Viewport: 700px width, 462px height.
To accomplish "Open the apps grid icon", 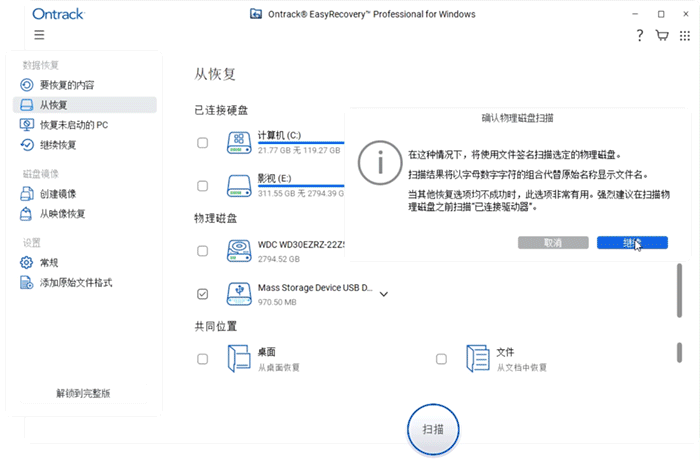I will coord(685,36).
